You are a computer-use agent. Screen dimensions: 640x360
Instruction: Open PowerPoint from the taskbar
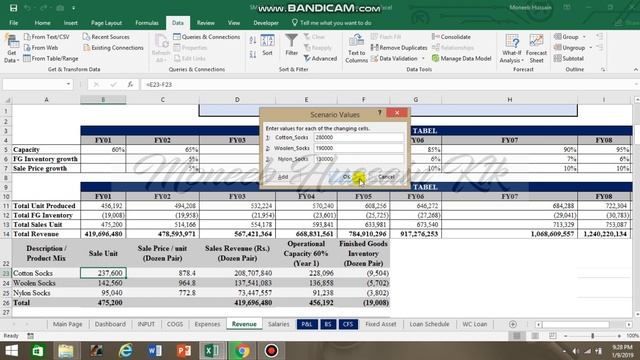(184, 351)
